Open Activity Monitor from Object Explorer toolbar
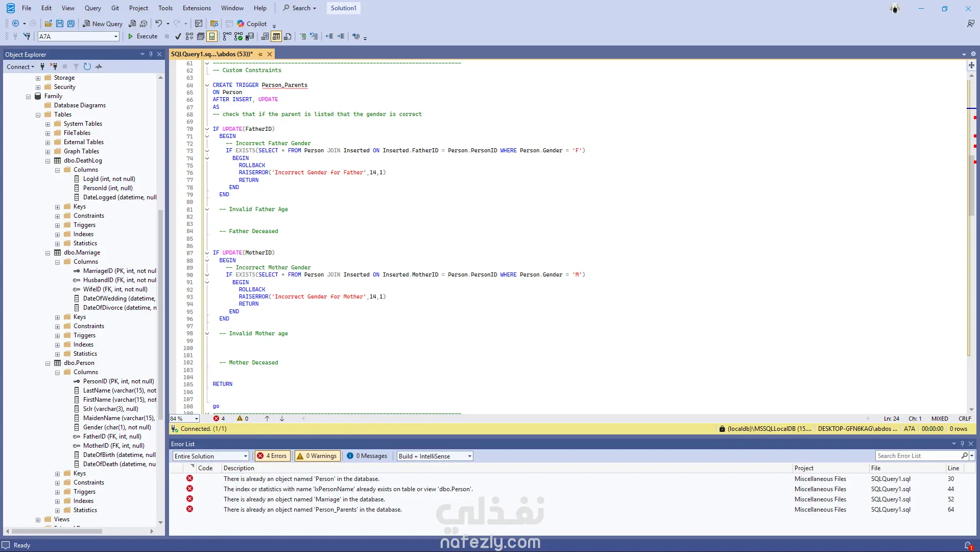This screenshot has width=980, height=552. pos(99,66)
